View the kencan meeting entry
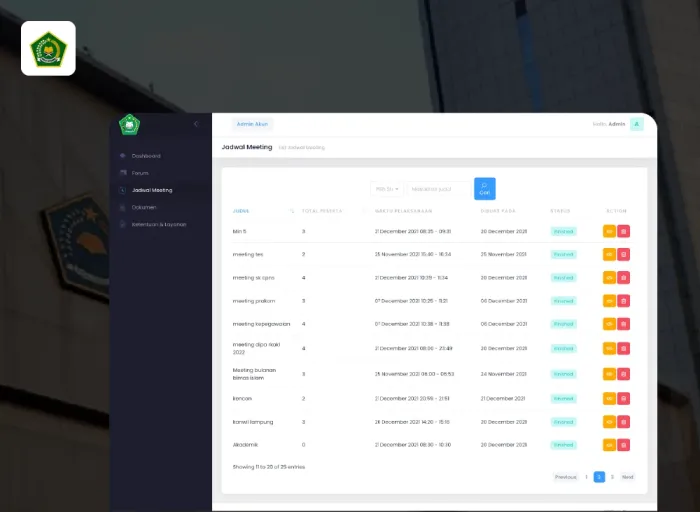The image size is (700, 512). (609, 398)
